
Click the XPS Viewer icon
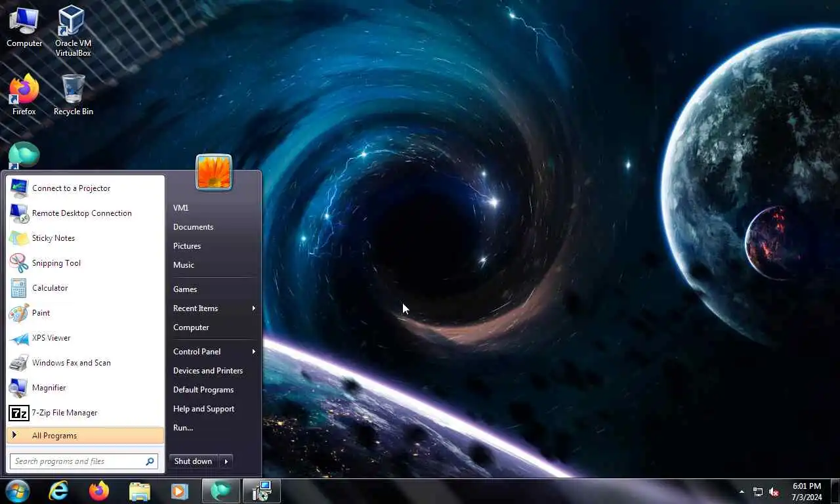coord(18,338)
